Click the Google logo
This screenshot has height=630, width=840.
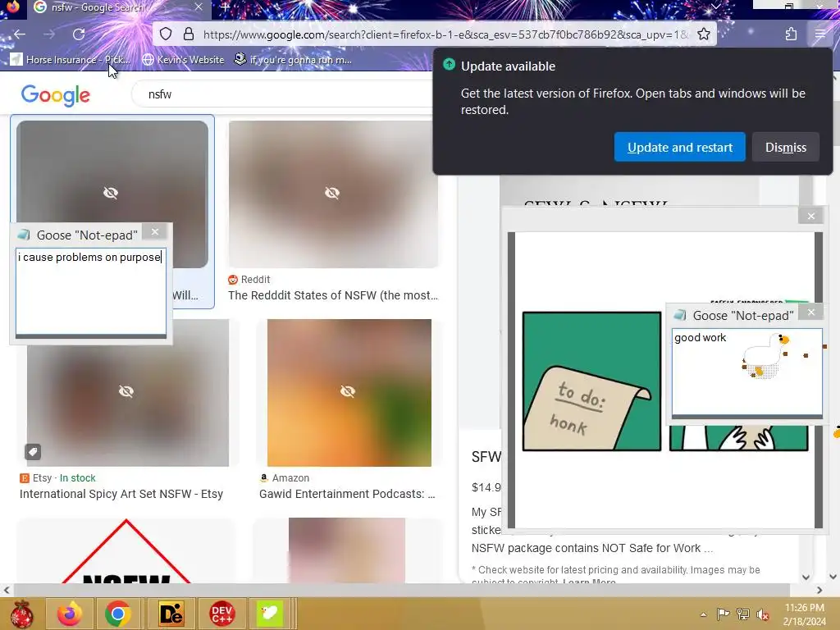[x=56, y=95]
